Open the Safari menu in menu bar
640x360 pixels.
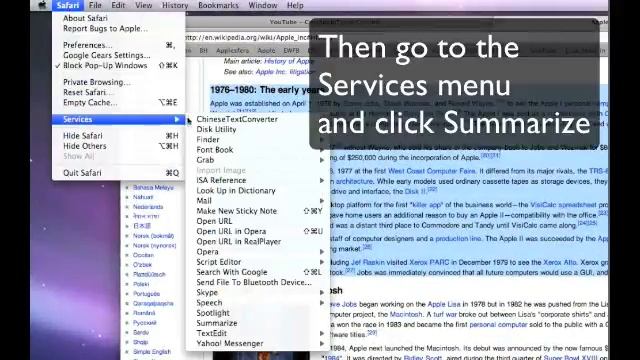point(68,5)
